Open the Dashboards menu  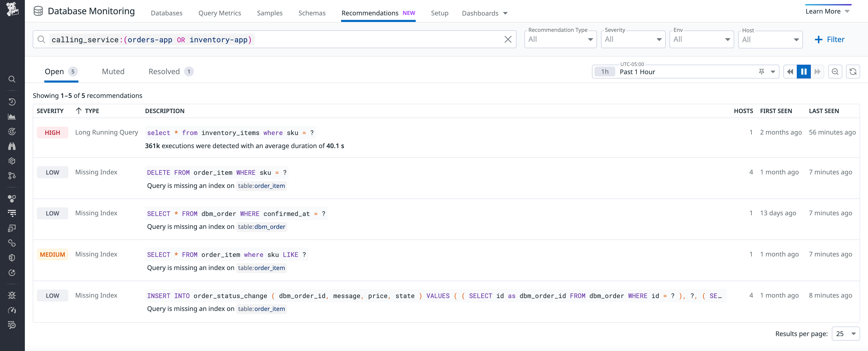click(485, 13)
